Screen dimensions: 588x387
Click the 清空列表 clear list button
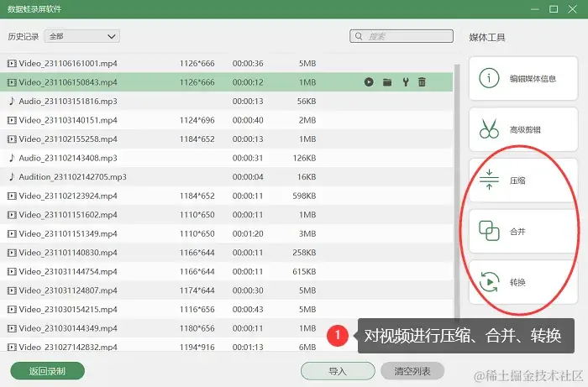(x=412, y=371)
